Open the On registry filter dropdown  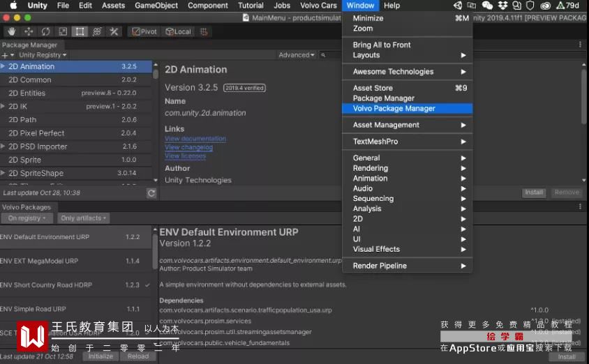click(x=27, y=218)
